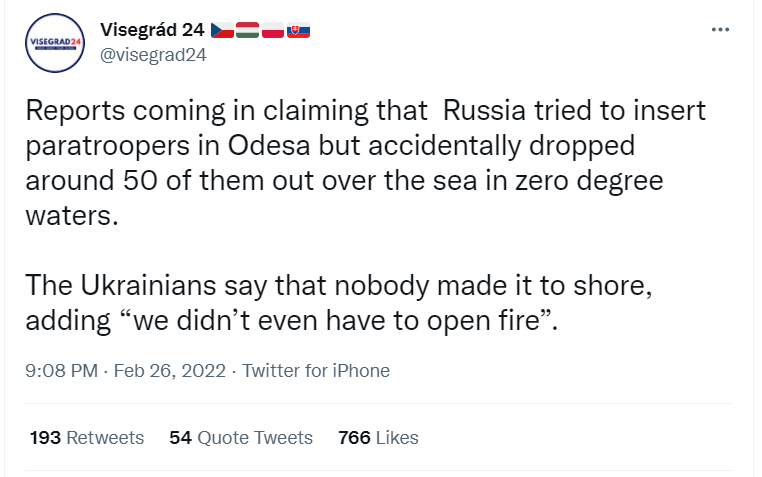This screenshot has height=477, width=762.
Task: Click the Slovak flag emoji
Action: 299,30
